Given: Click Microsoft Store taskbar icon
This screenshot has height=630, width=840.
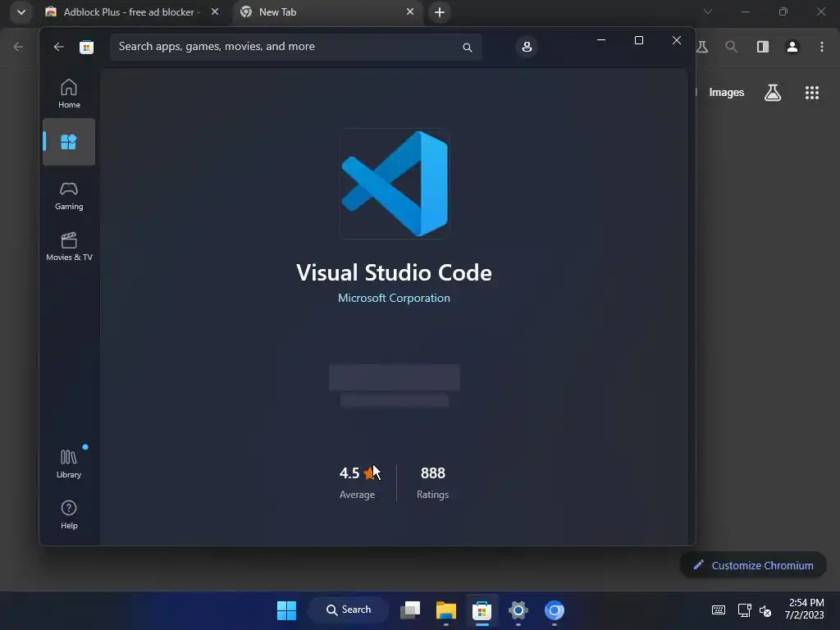Looking at the screenshot, I should point(482,610).
